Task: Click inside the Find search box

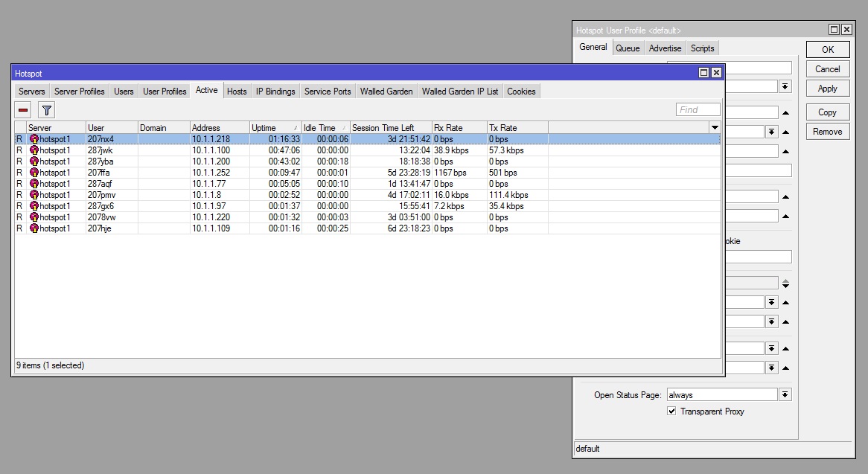Action: tap(697, 109)
